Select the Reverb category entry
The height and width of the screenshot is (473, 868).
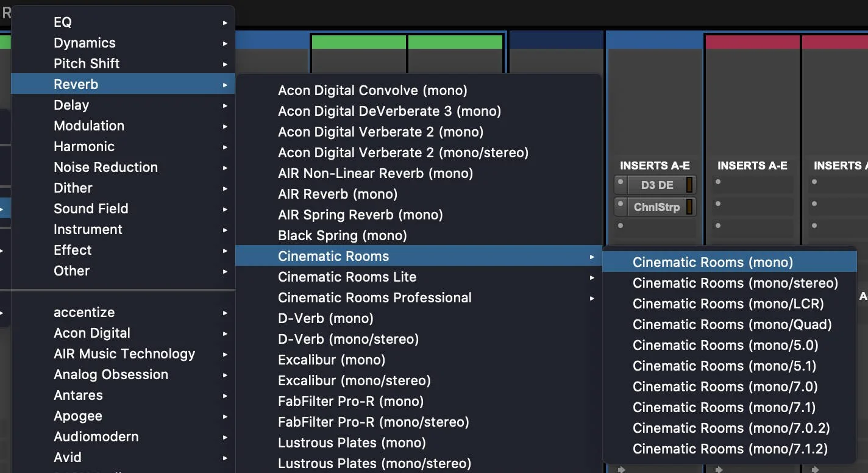pos(123,84)
